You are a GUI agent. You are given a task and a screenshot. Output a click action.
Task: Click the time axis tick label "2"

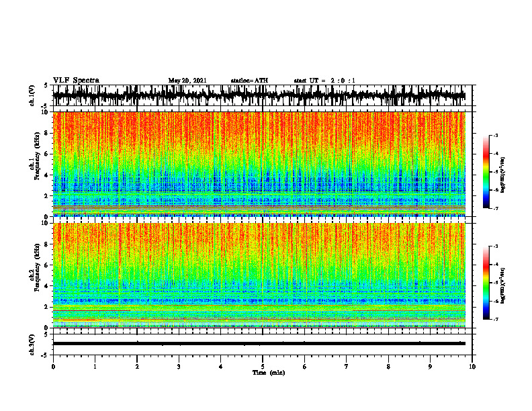click(x=137, y=367)
